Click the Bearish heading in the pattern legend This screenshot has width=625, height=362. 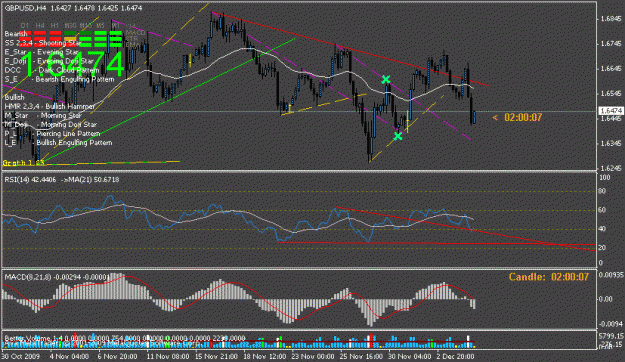[x=16, y=33]
